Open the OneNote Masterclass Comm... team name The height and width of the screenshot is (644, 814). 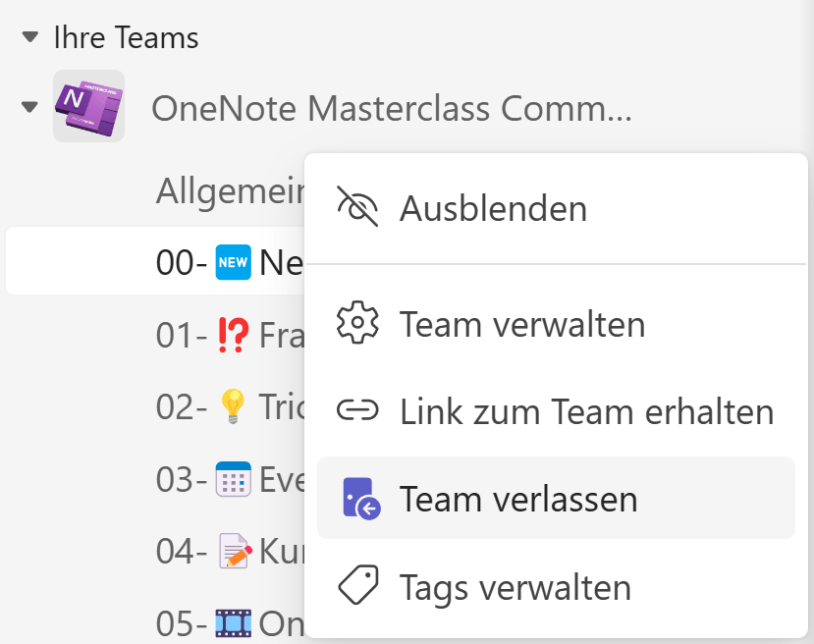tap(392, 108)
